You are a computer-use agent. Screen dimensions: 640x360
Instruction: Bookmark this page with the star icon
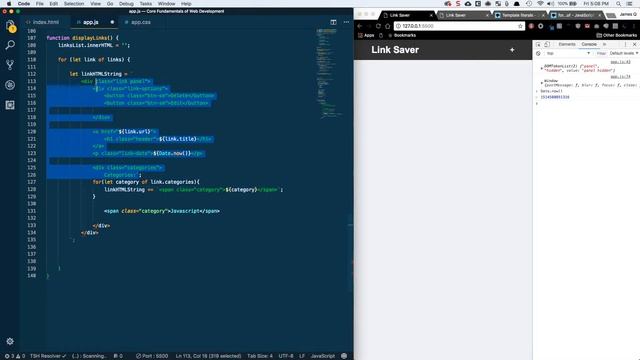click(520, 26)
